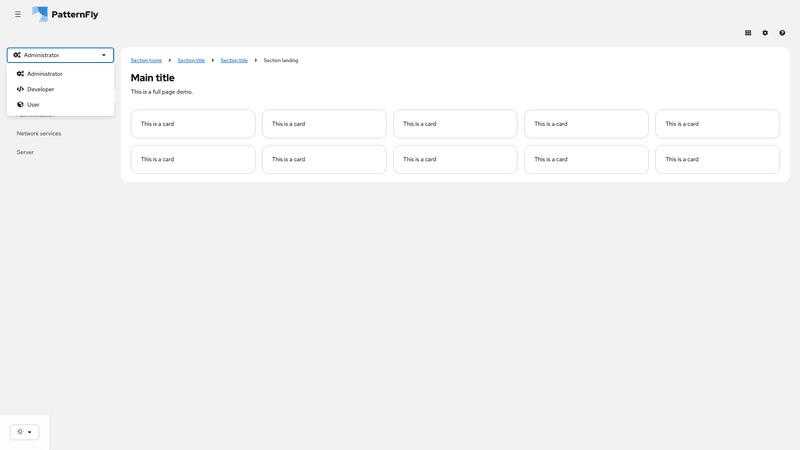The image size is (800, 450).
Task: Click the Main title heading
Action: (x=153, y=78)
